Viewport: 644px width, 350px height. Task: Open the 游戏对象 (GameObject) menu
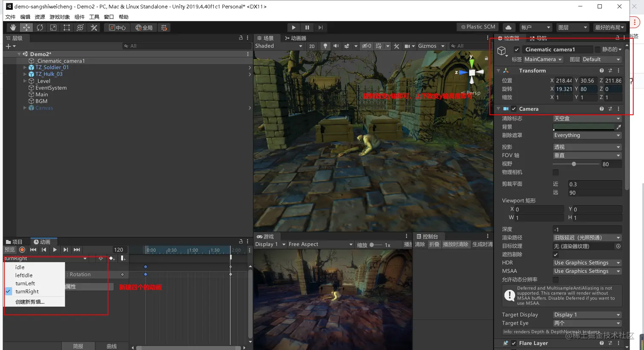click(60, 17)
